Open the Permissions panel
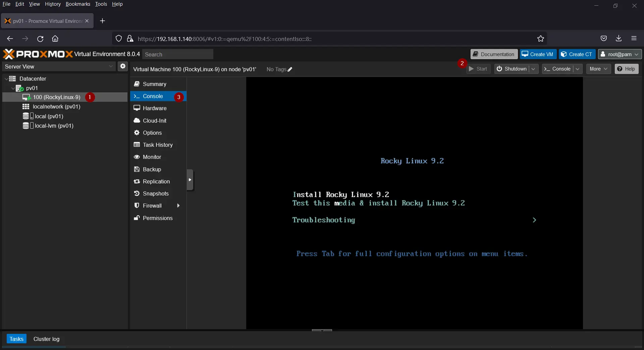644x350 pixels. coord(158,218)
